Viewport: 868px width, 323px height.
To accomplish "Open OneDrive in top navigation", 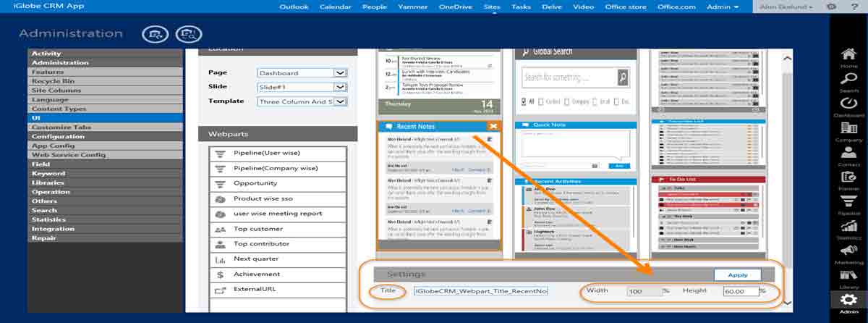I will [455, 7].
